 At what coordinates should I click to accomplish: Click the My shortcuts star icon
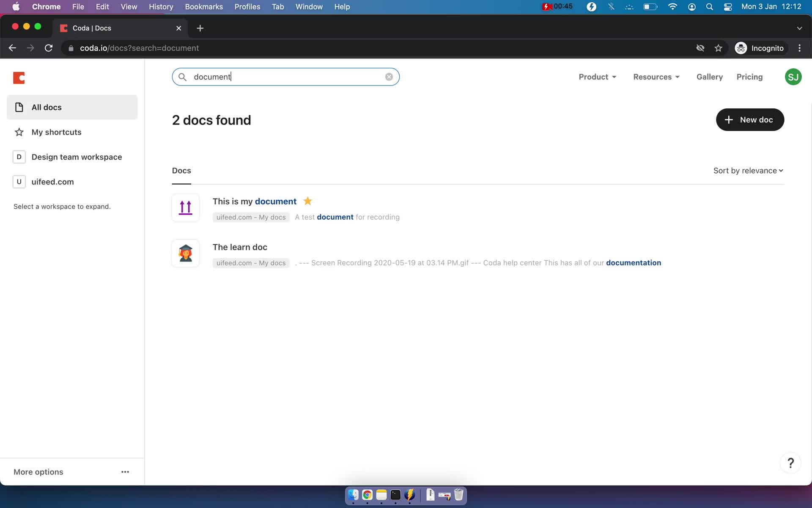(19, 132)
